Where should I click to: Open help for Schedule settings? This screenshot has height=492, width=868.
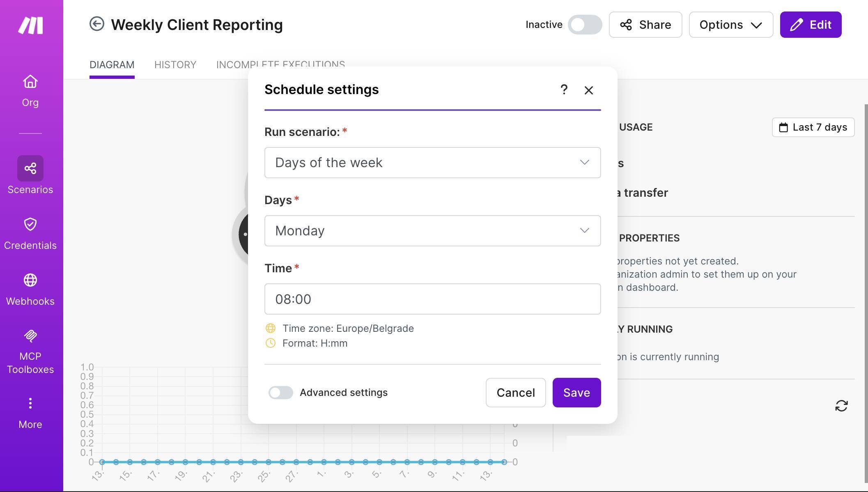pyautogui.click(x=564, y=90)
